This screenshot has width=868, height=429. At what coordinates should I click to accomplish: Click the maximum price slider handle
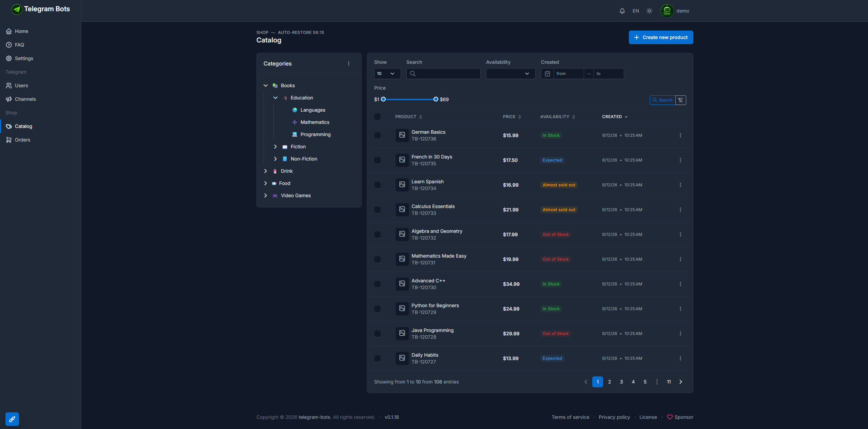click(436, 99)
